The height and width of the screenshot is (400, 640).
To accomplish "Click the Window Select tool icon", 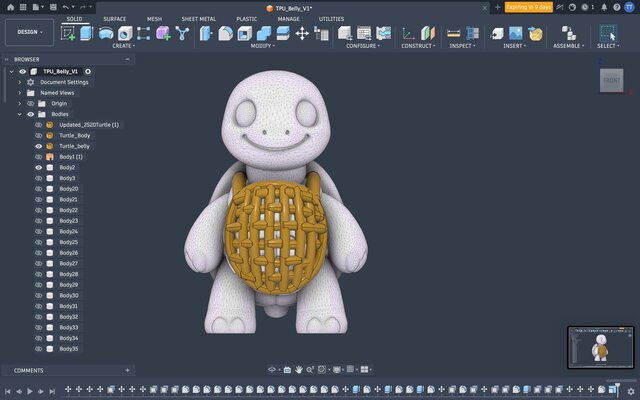I will 608,33.
